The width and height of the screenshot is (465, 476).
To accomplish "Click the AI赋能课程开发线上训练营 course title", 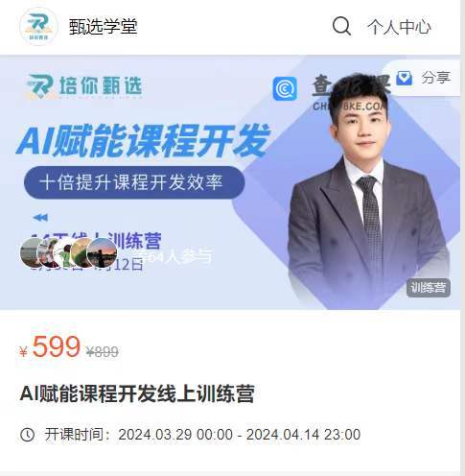I will point(137,393).
